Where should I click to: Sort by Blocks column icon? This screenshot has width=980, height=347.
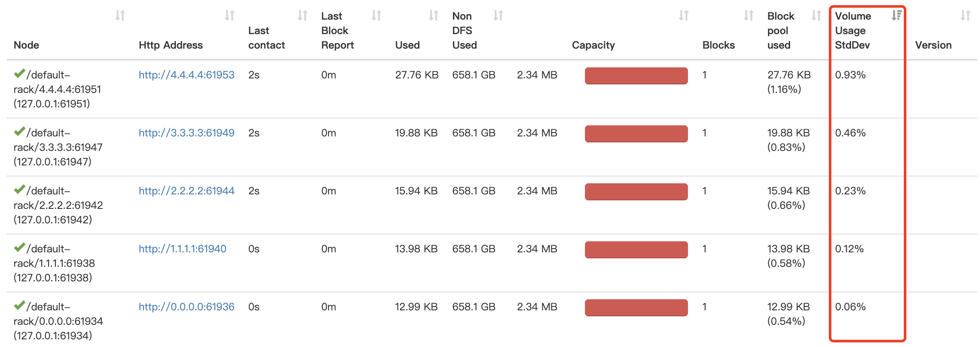click(x=748, y=15)
